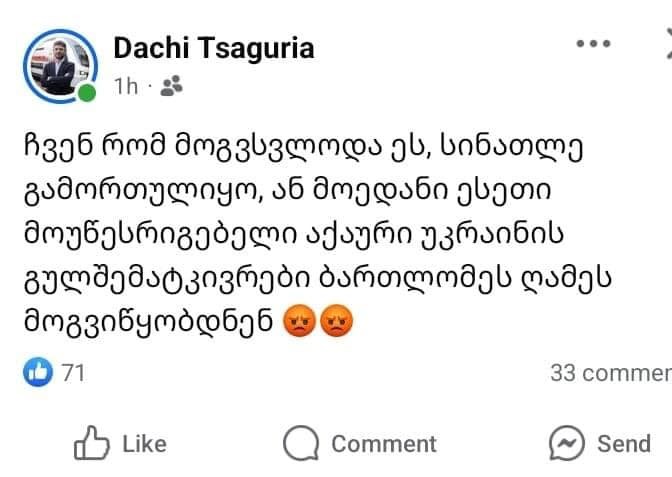Click the thumbs-up outline Like icon
672x477 pixels.
tap(92, 442)
